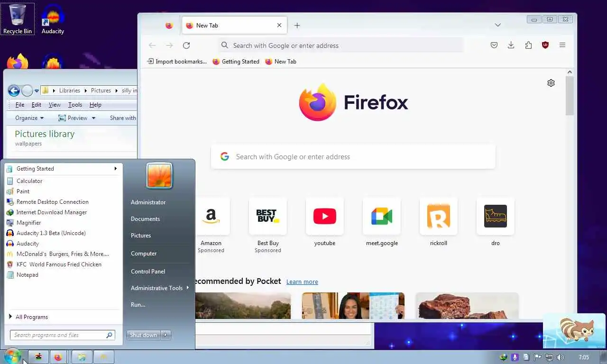This screenshot has height=364, width=607.
Task: Open the Preview dropdown arrow in Explorer
Action: tap(93, 118)
